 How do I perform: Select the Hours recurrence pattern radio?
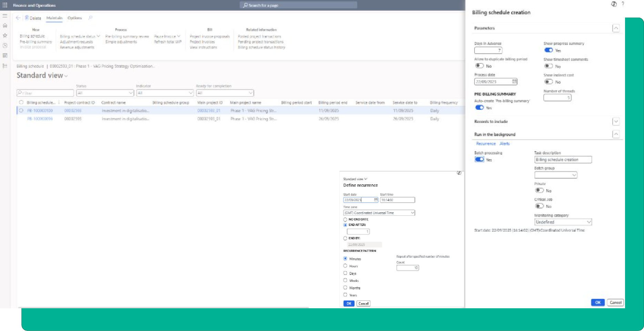345,266
